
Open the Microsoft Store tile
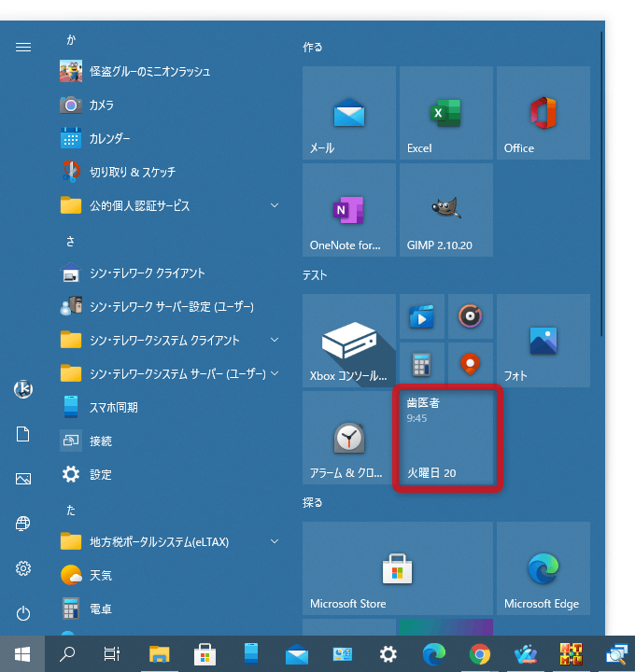398,568
